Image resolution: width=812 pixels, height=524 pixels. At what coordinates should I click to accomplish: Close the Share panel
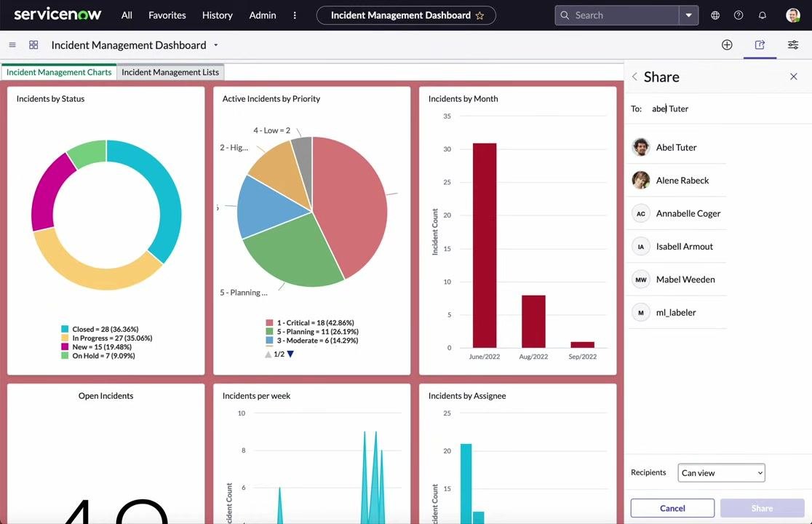[793, 76]
